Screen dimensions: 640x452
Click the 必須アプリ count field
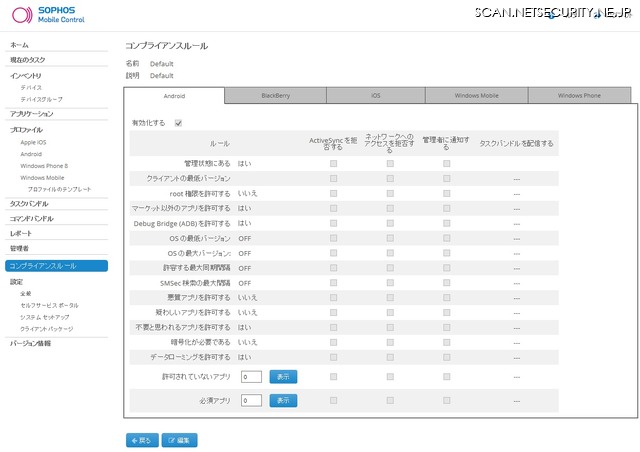(251, 400)
